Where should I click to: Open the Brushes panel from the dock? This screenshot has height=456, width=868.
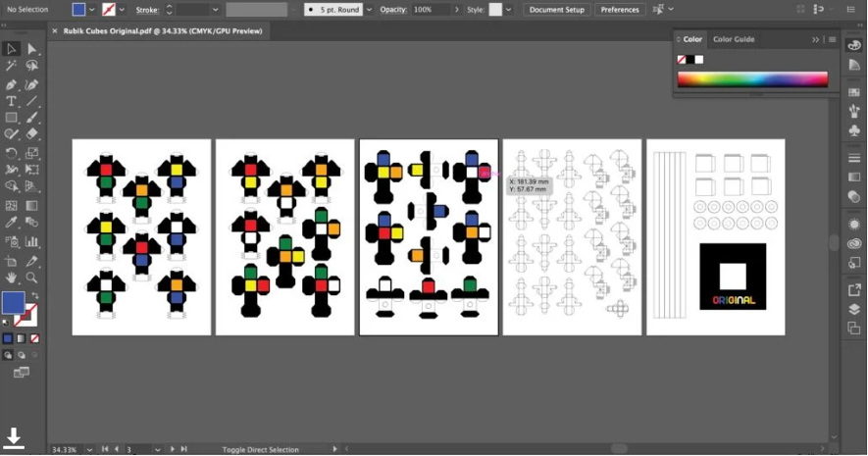pyautogui.click(x=854, y=111)
